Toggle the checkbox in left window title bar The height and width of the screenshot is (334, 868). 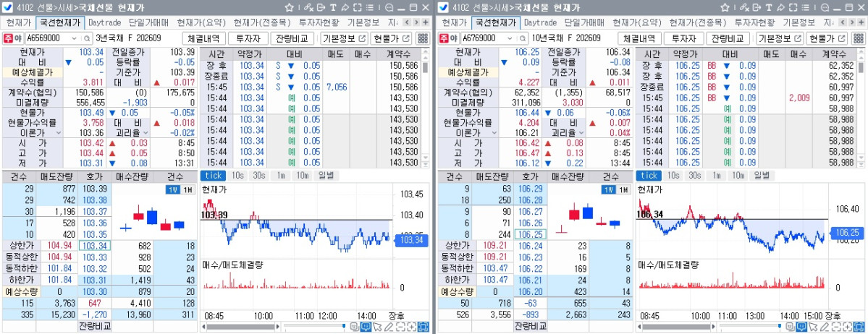tap(8, 7)
